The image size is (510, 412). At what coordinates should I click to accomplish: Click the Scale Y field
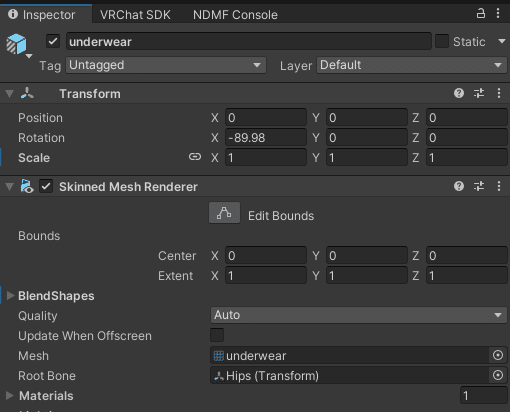pyautogui.click(x=367, y=157)
